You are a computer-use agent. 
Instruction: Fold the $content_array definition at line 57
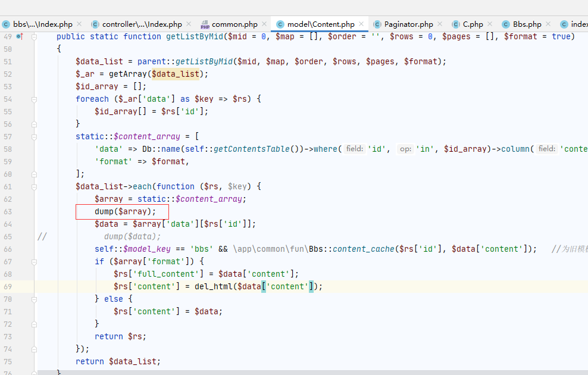point(35,136)
